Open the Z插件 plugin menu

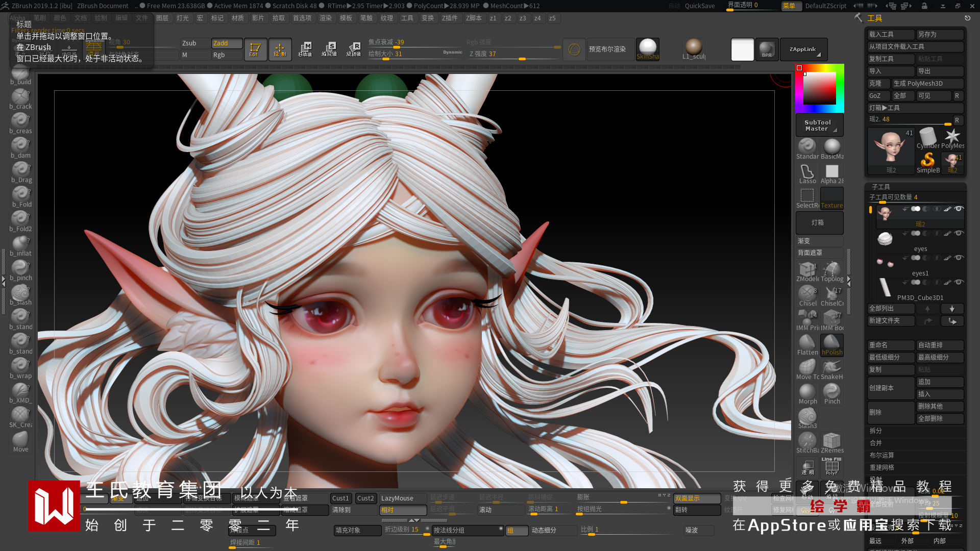450,18
